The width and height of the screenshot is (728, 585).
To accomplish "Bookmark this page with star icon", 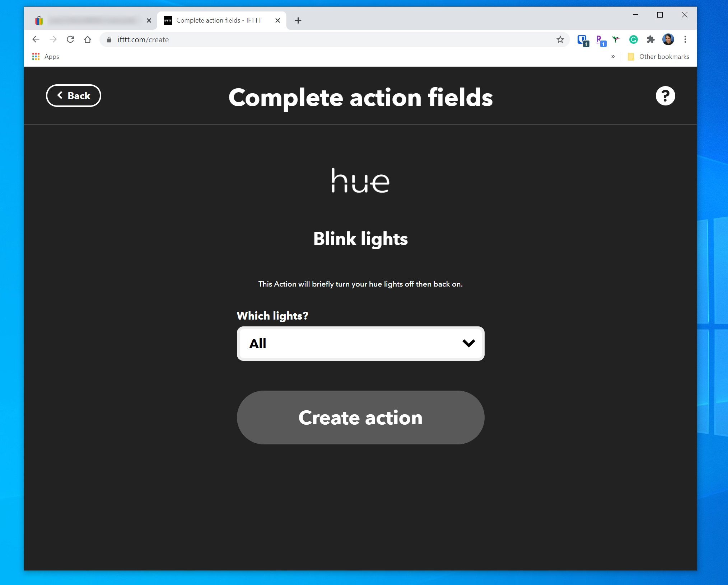I will 560,39.
